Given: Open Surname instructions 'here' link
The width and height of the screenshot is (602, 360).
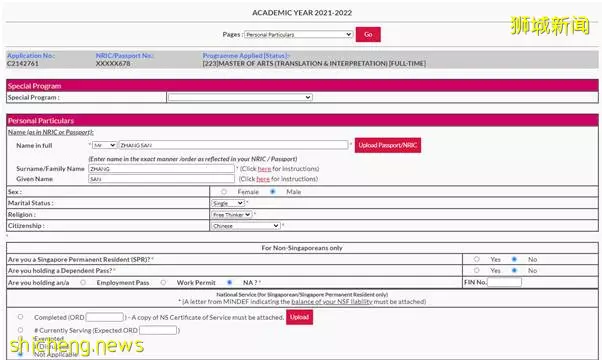Looking at the screenshot, I should (264, 169).
